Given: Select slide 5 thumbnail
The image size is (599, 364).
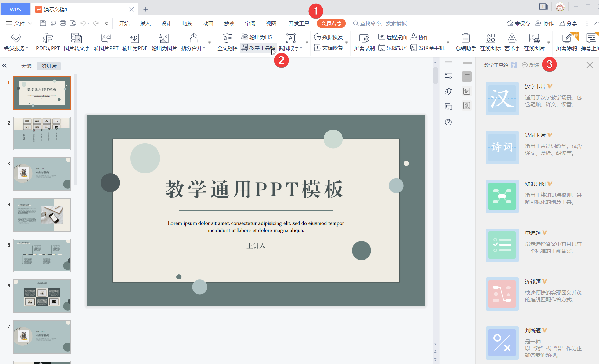Looking at the screenshot, I should [42, 255].
